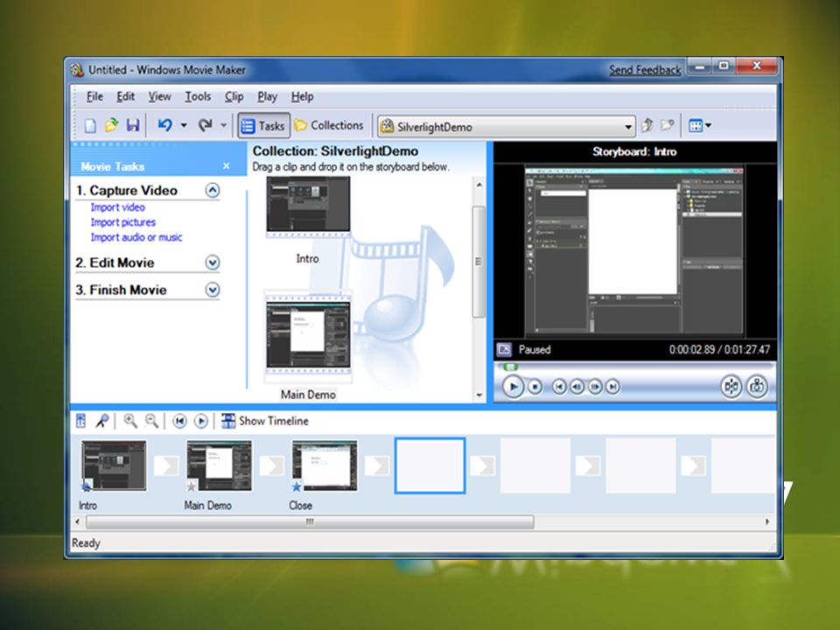Save the project with the floppy disk icon
The image size is (840, 630).
tap(132, 125)
